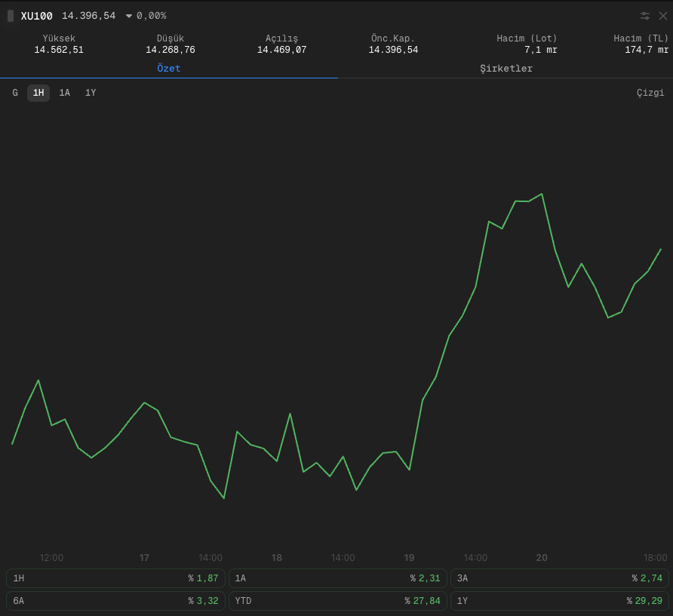Click the gray handle beside XU100
The width and height of the screenshot is (673, 616).
click(11, 16)
